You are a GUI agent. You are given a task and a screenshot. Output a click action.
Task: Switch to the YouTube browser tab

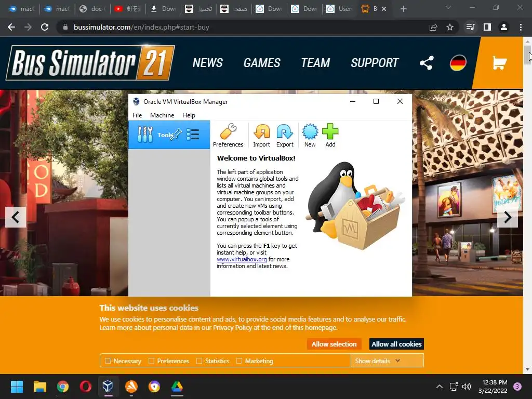pyautogui.click(x=128, y=9)
